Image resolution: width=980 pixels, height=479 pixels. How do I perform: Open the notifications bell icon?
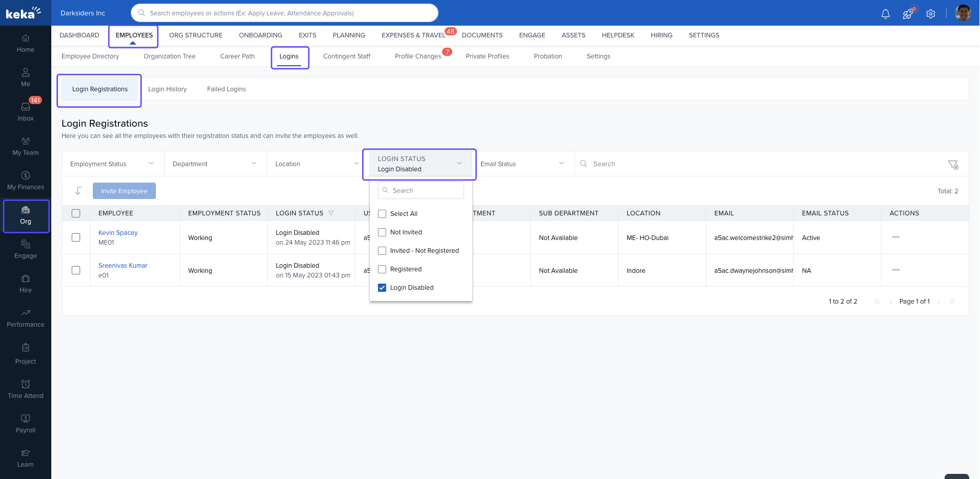885,14
